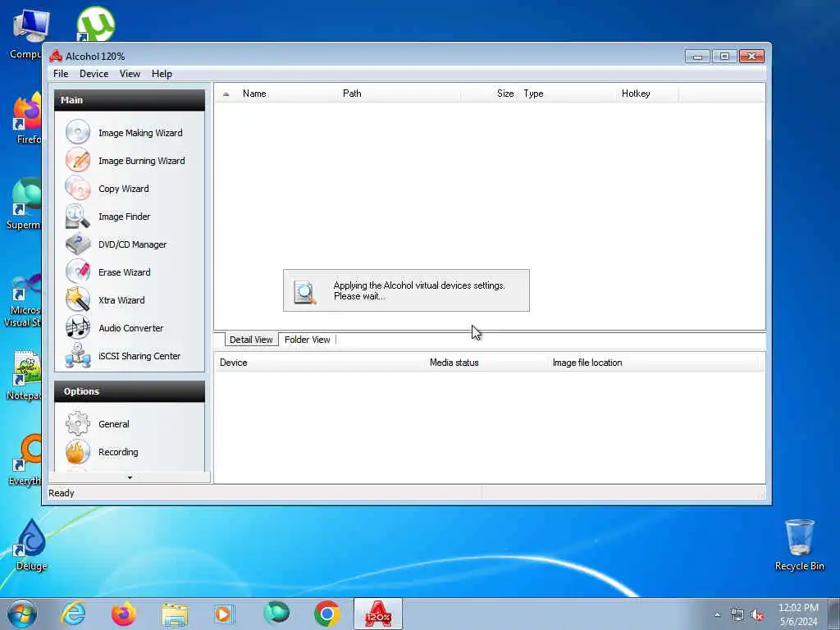Screen dimensions: 840x630
Task: Open Audio Converter music notes icon
Action: point(78,327)
